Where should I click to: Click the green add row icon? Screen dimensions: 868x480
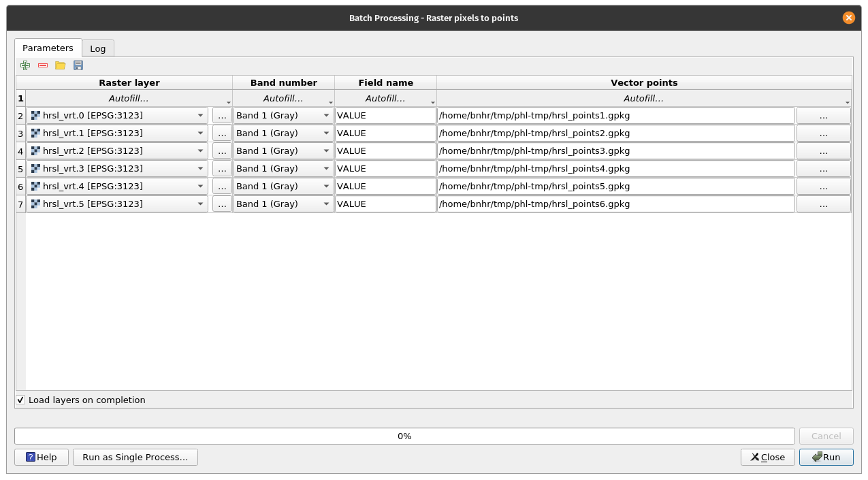(25, 65)
